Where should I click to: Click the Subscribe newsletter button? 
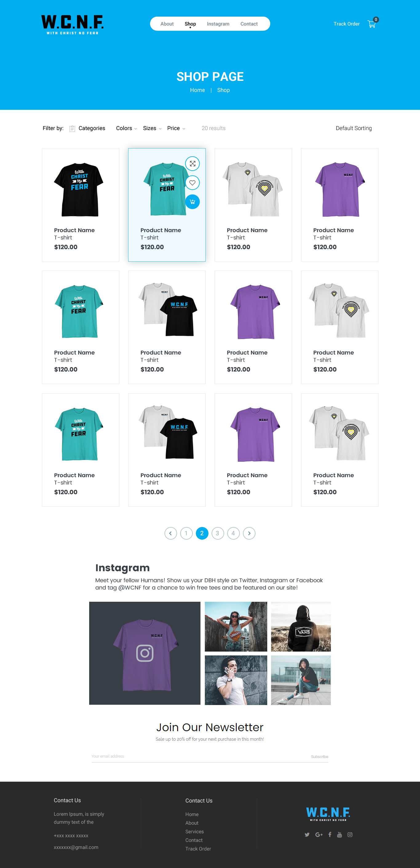(319, 756)
